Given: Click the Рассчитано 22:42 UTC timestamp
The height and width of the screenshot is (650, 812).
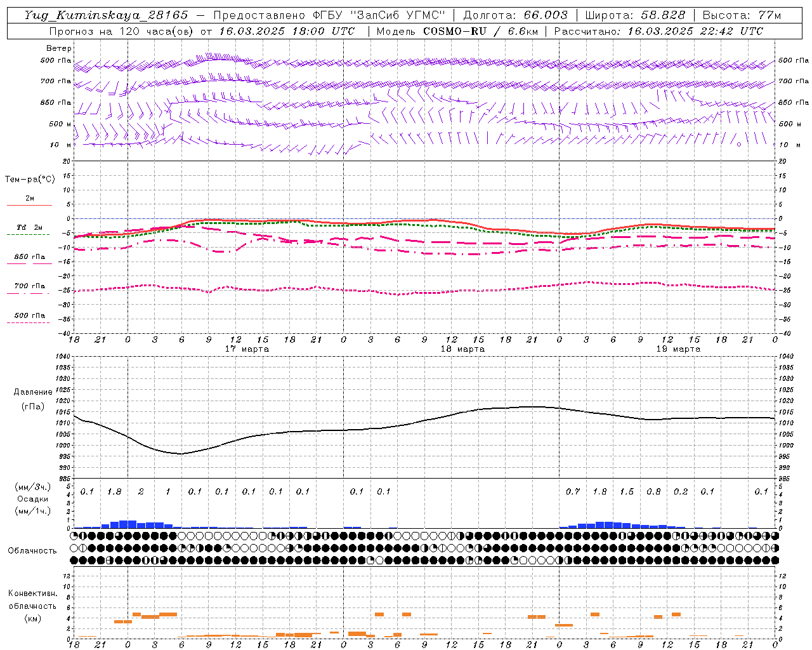Looking at the screenshot, I should point(658,31).
